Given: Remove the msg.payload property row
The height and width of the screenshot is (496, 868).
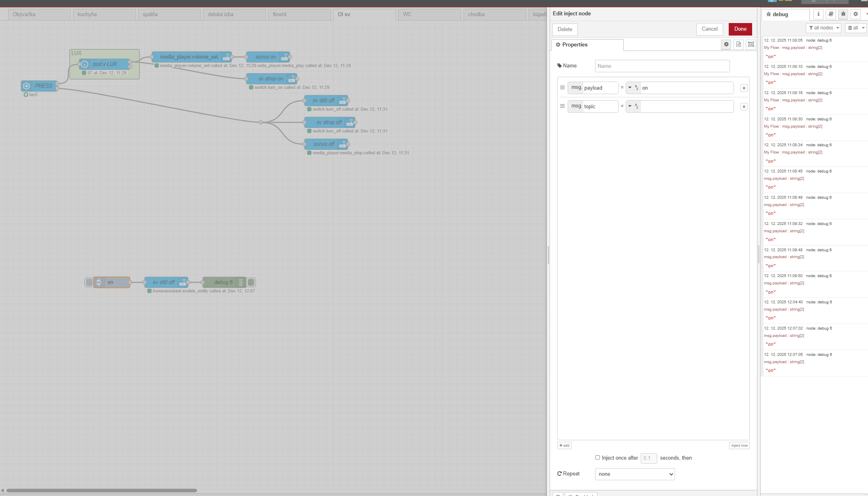Looking at the screenshot, I should point(744,88).
